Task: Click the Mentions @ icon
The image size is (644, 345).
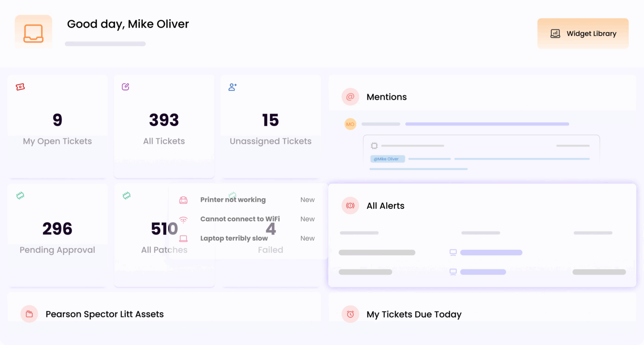Action: [x=350, y=97]
